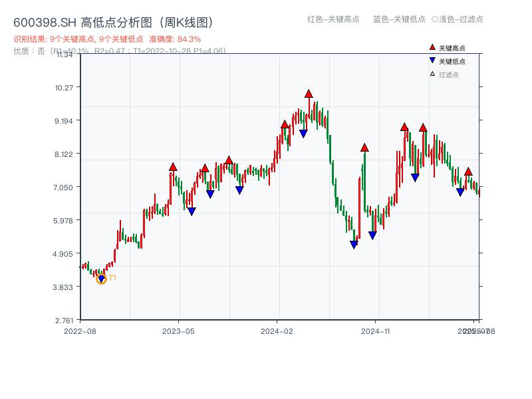Select the right of the twin 2025 red highs
The height and width of the screenshot is (399, 532).
click(423, 128)
